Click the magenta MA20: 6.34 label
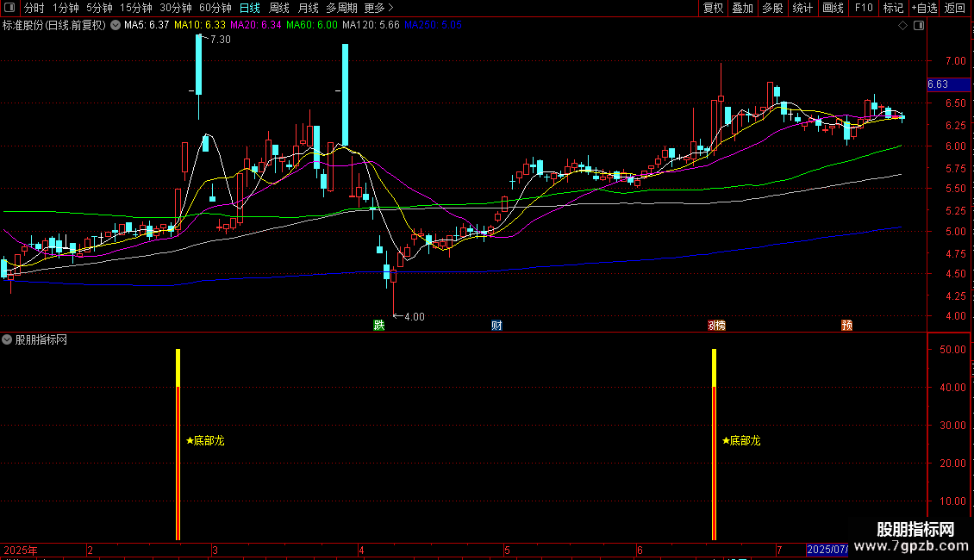This screenshot has width=974, height=560. (x=256, y=26)
